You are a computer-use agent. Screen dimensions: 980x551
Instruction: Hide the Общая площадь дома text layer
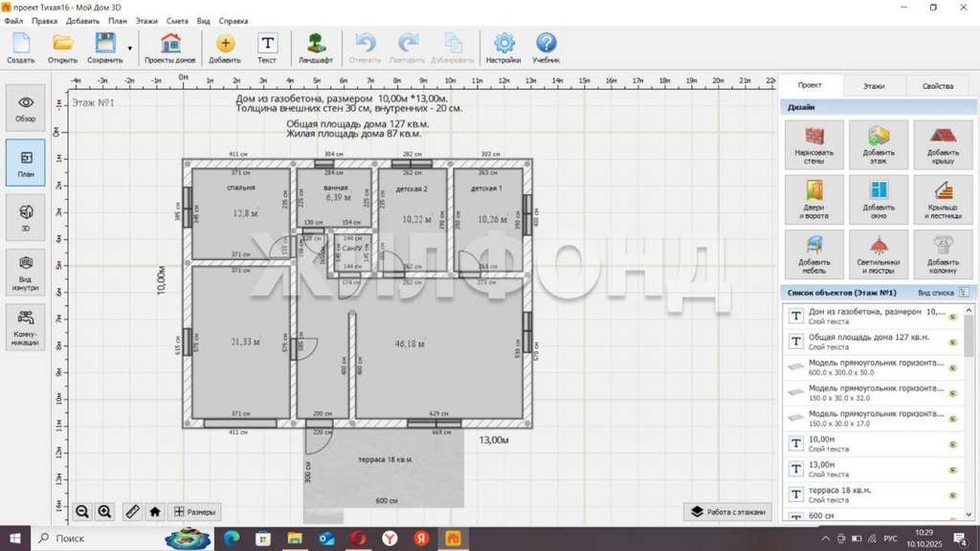(952, 341)
